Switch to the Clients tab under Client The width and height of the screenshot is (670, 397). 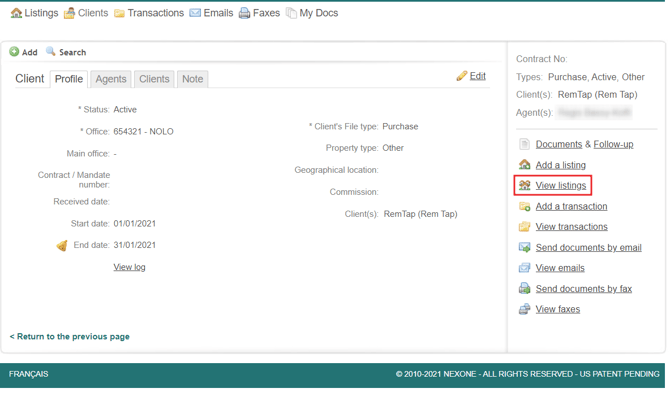tap(154, 79)
